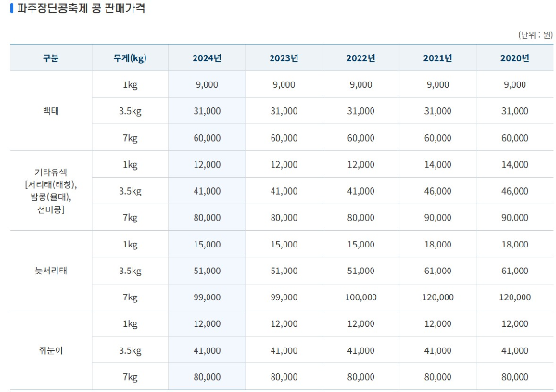This screenshot has width=556, height=392.
Task: Click the 기타유색 category cell
Action: (51, 191)
